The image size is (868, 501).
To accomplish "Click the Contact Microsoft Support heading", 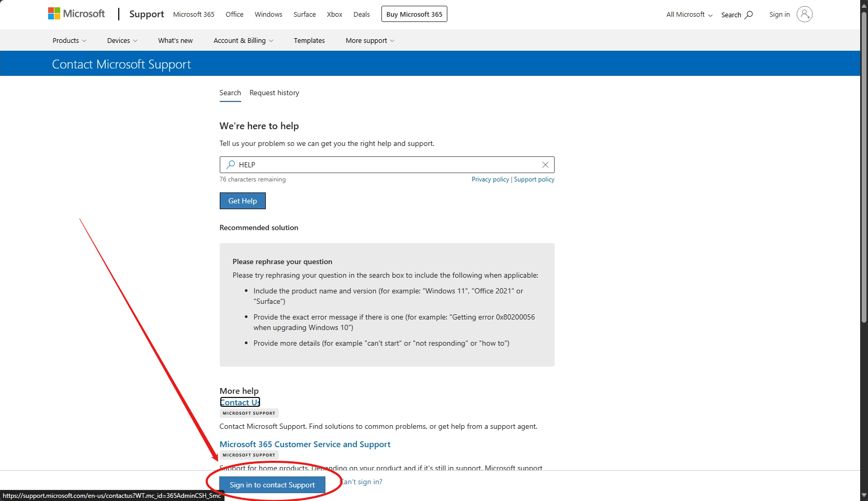I will click(121, 64).
